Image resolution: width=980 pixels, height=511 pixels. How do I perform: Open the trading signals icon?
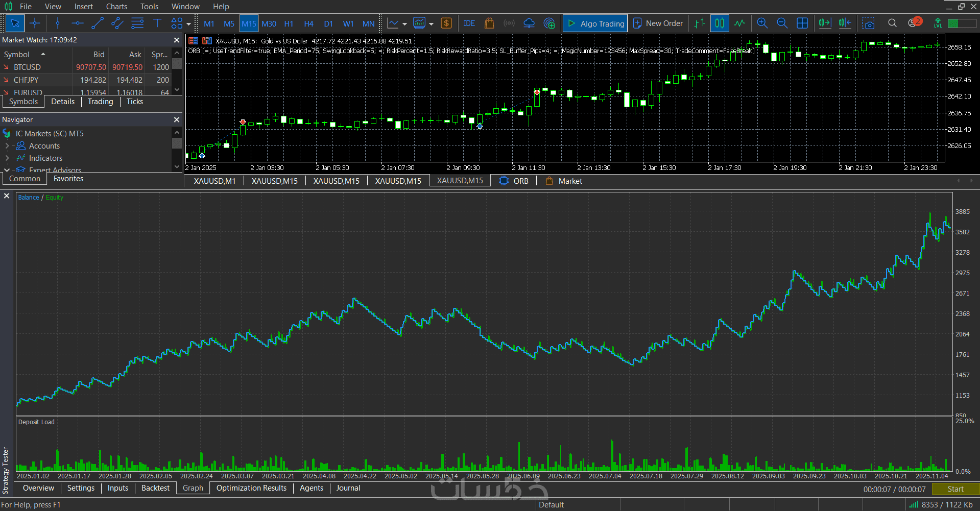(509, 23)
